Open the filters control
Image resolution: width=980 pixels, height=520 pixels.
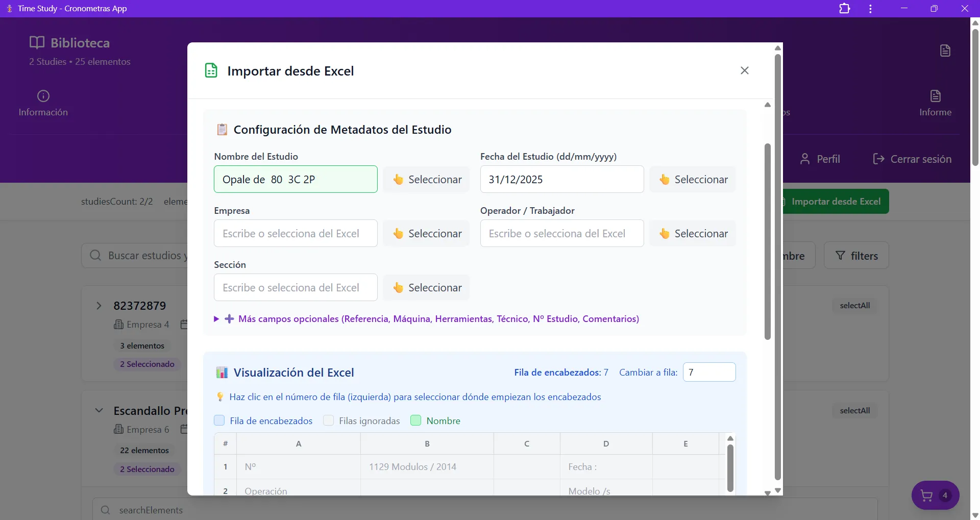click(856, 255)
